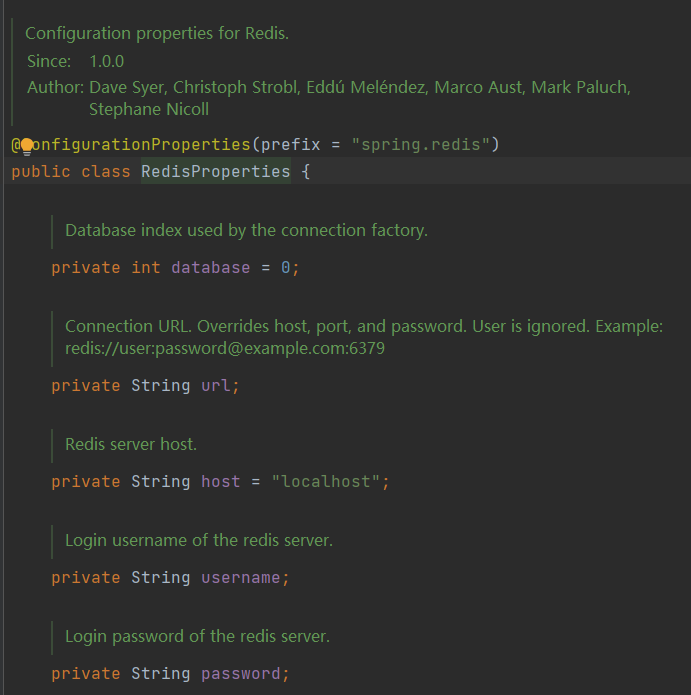Click the host field name

tap(221, 482)
